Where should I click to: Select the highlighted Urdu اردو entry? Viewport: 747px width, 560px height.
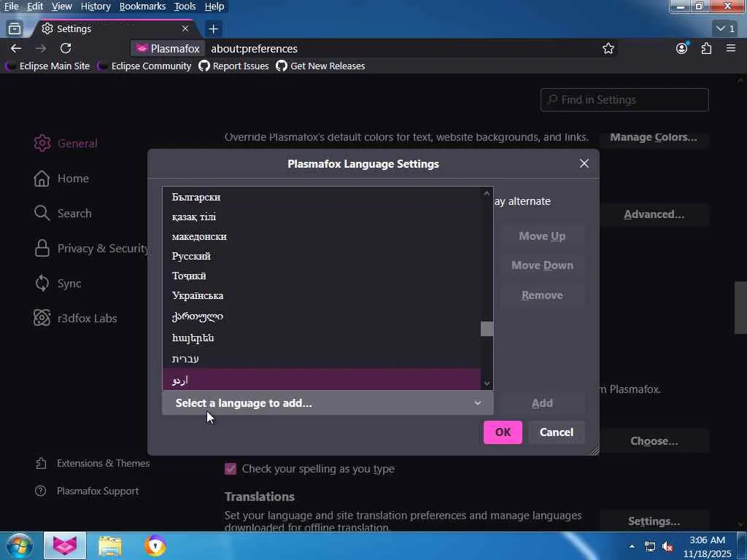pyautogui.click(x=322, y=379)
